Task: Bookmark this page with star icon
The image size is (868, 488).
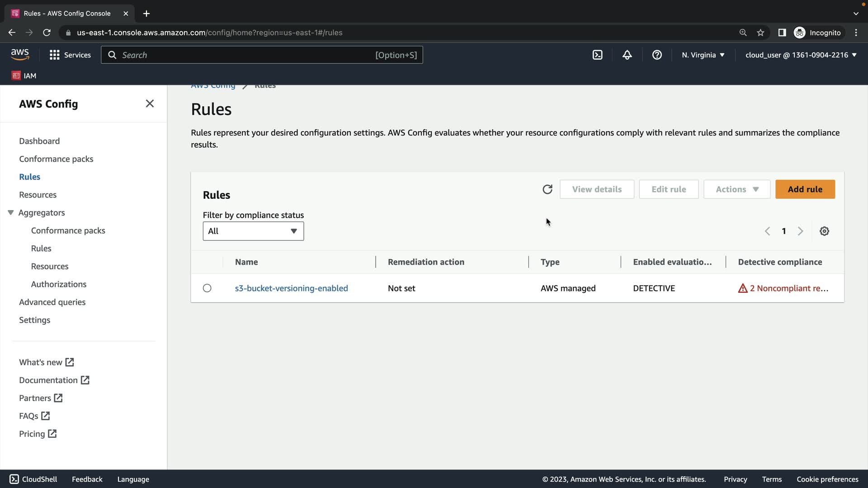Action: tap(760, 33)
